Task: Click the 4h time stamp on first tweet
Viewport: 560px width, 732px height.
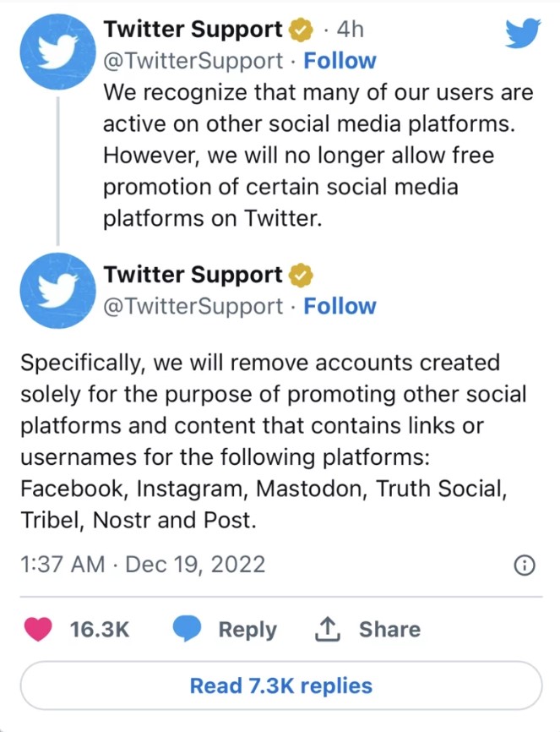Action: coord(350,30)
